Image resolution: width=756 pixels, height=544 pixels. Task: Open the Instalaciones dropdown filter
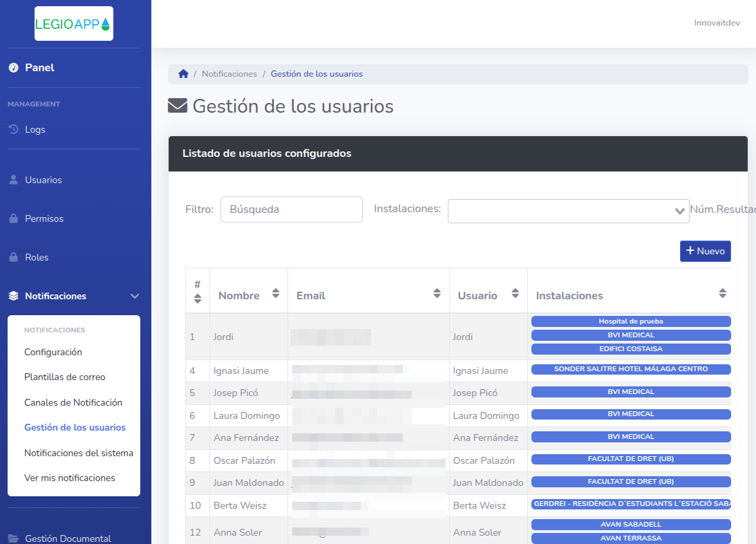pos(568,211)
